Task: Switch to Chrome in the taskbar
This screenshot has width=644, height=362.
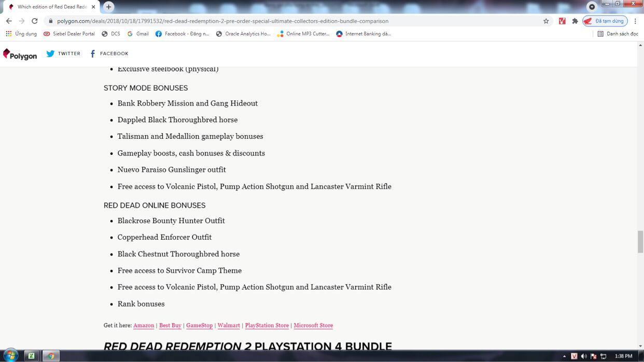Action: [51, 356]
